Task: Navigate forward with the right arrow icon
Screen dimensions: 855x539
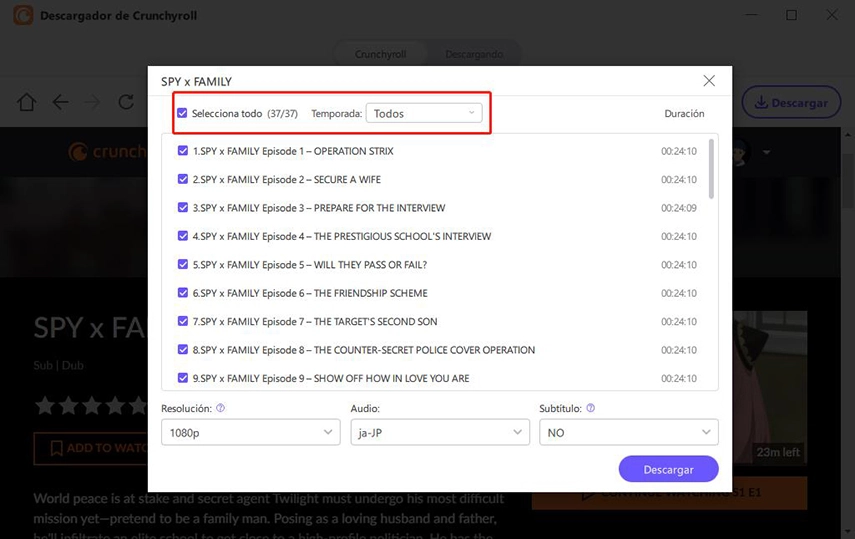Action: 93,102
